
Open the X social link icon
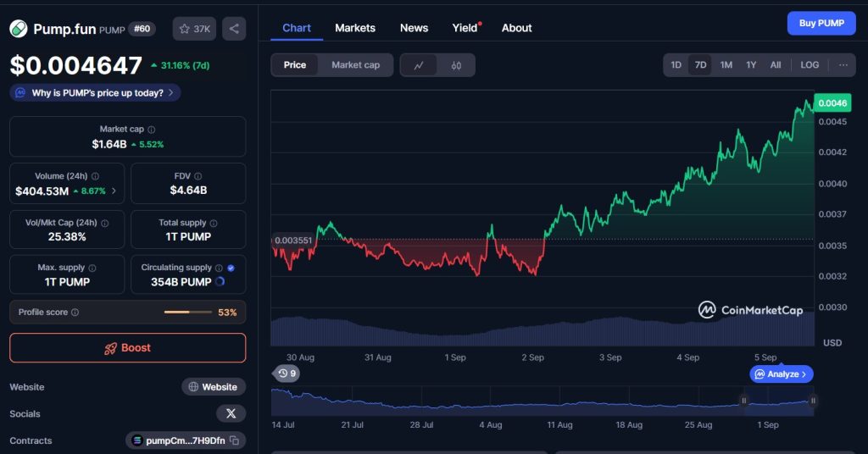(x=231, y=413)
